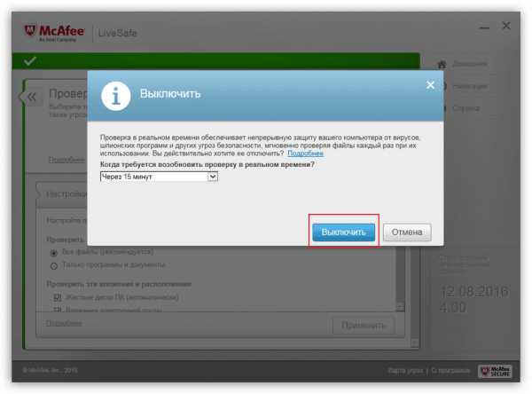Image resolution: width=532 pixels, height=394 pixels.
Task: Click the green checkmark status icon
Action: click(x=30, y=61)
